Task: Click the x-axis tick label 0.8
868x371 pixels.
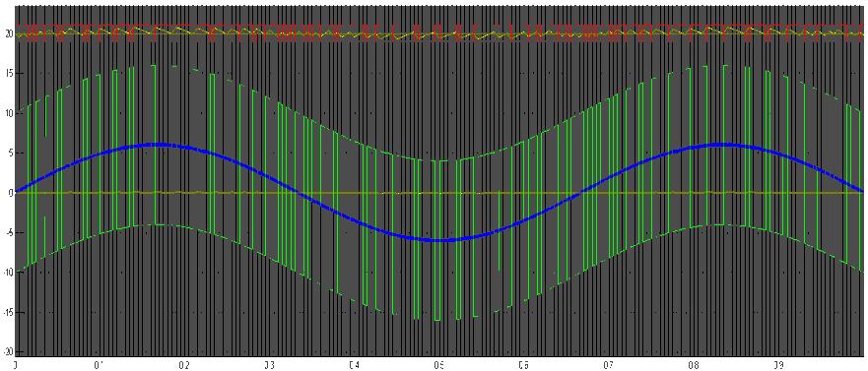Action: click(x=694, y=365)
